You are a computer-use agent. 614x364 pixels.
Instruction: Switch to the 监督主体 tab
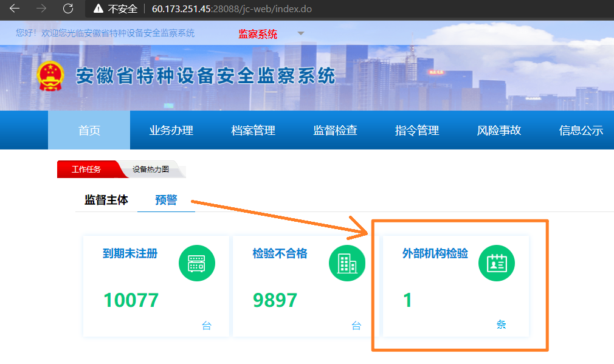(x=106, y=199)
